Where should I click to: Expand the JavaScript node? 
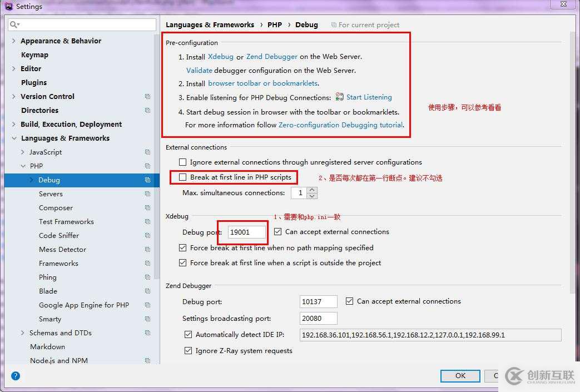23,152
